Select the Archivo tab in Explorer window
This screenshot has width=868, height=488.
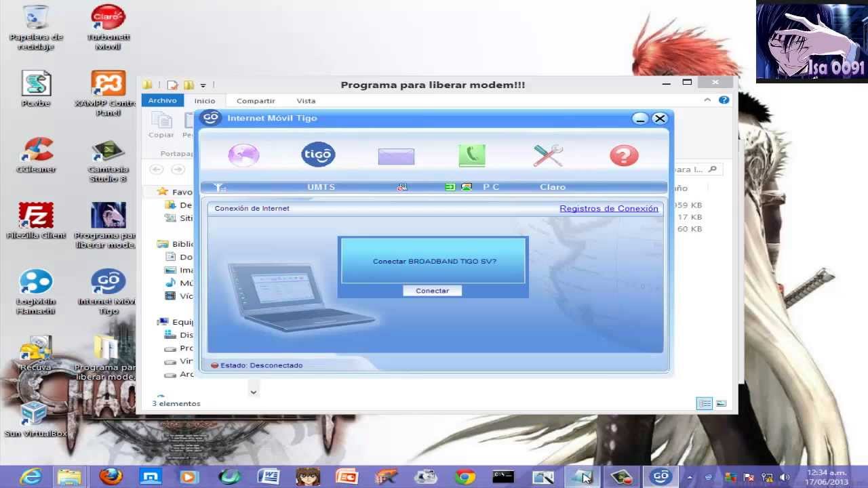162,100
